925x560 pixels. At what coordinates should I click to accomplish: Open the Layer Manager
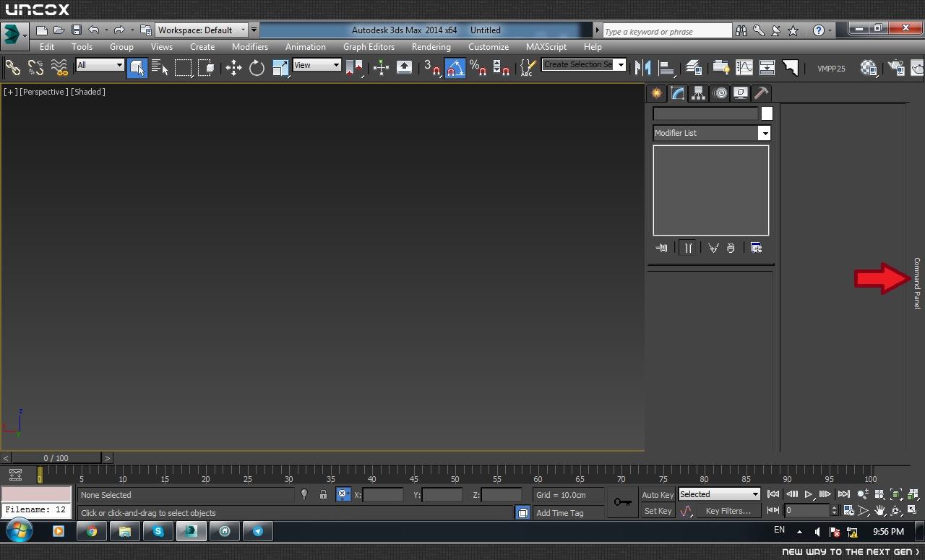[x=693, y=68]
